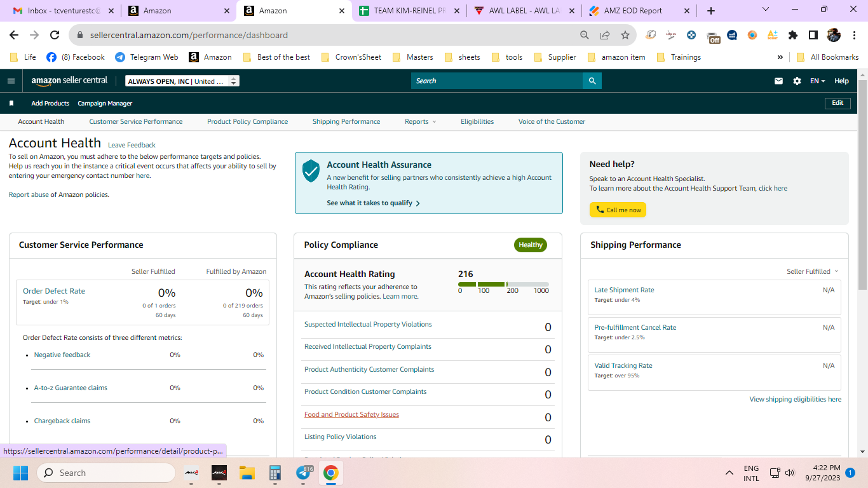This screenshot has height=488, width=868.
Task: Open the Chrome three-dot menu
Action: tap(855, 35)
